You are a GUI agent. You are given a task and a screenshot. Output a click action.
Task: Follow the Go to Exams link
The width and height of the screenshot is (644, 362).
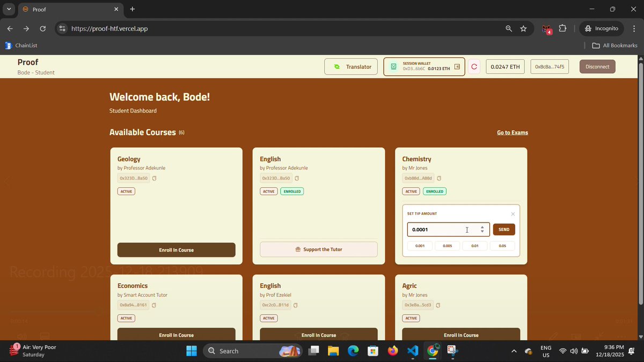pos(513,132)
